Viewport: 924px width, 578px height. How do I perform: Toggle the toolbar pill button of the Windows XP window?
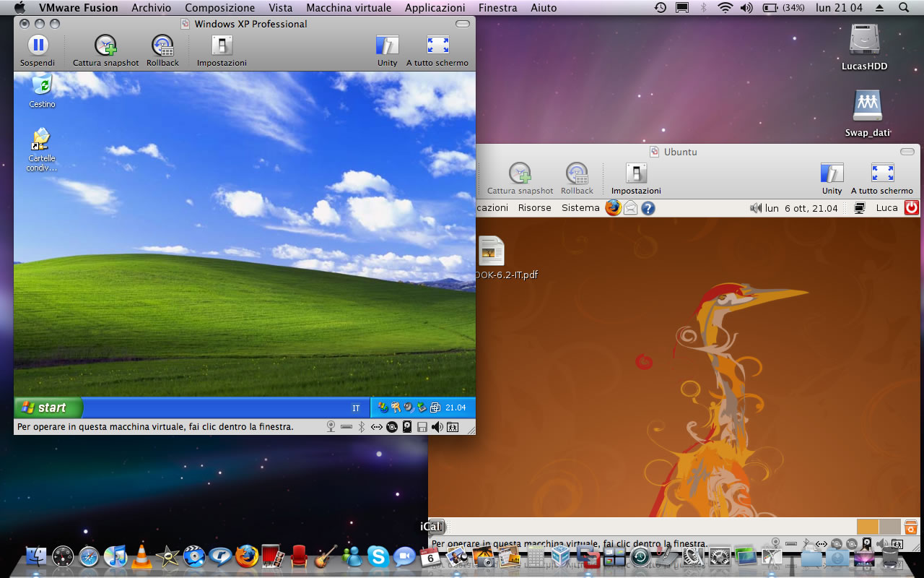click(x=463, y=24)
